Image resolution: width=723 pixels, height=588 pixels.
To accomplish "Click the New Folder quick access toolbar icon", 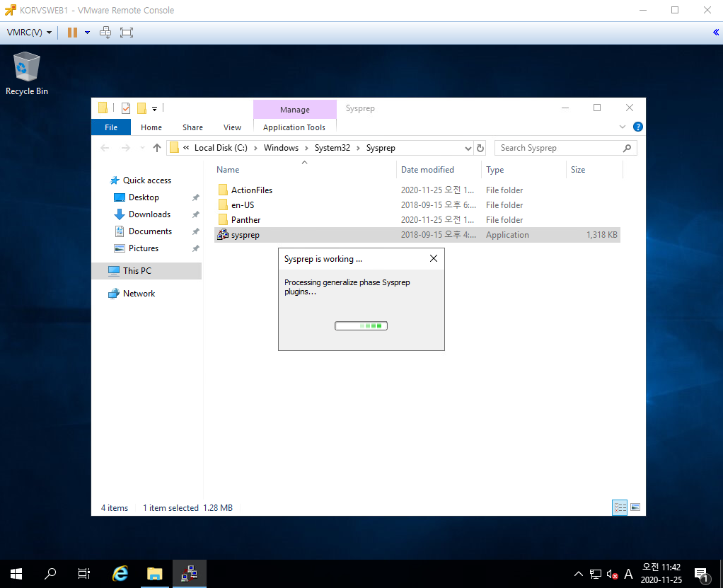I will tap(142, 108).
